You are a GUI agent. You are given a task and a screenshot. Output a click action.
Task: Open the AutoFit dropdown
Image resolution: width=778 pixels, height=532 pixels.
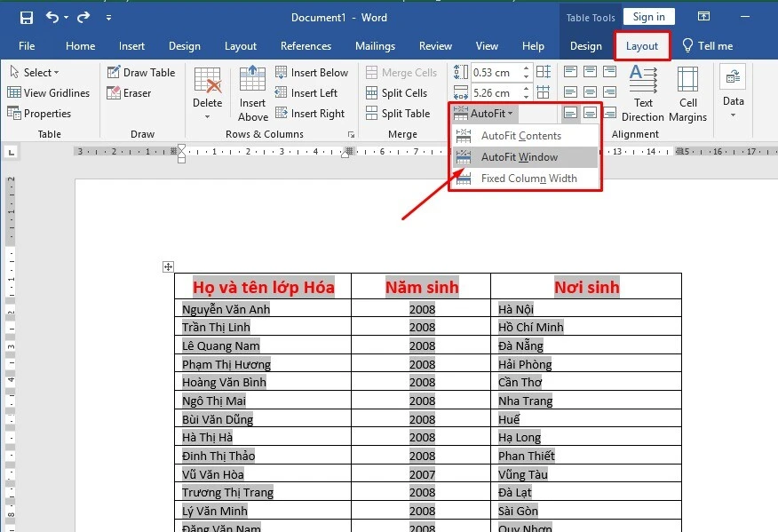(x=482, y=113)
